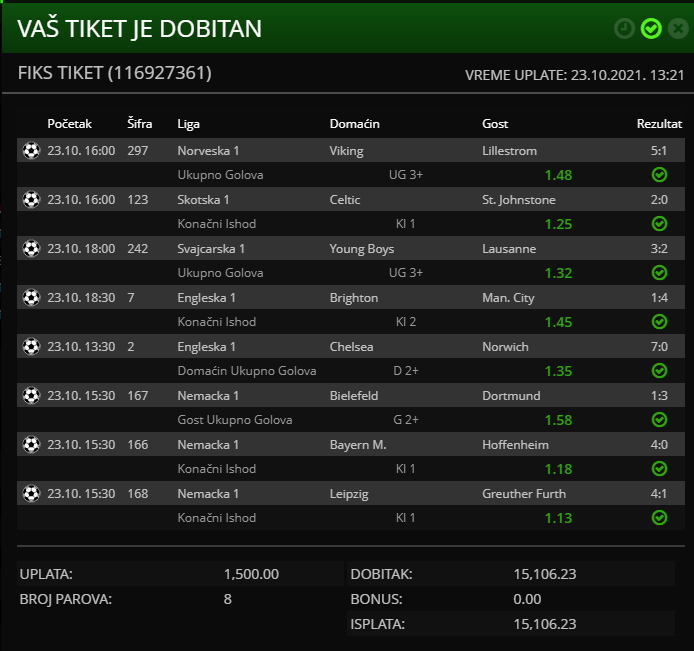The image size is (694, 651).
Task: Click the Gost column header
Action: point(495,123)
